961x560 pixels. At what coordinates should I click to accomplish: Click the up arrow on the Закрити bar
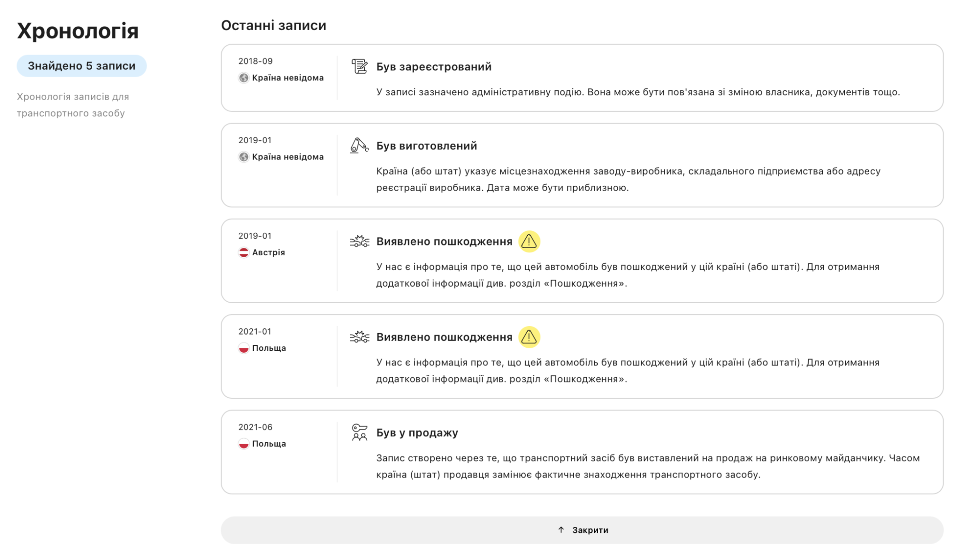tap(561, 530)
